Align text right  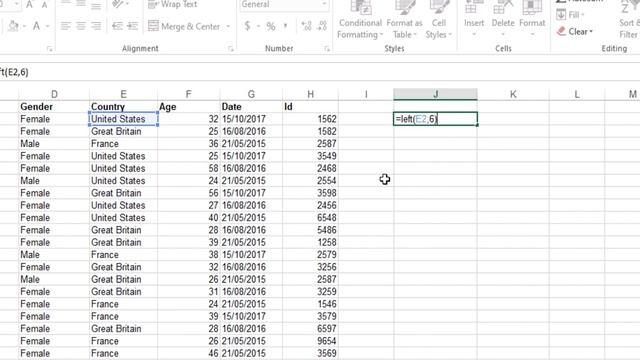pyautogui.click(x=96, y=26)
